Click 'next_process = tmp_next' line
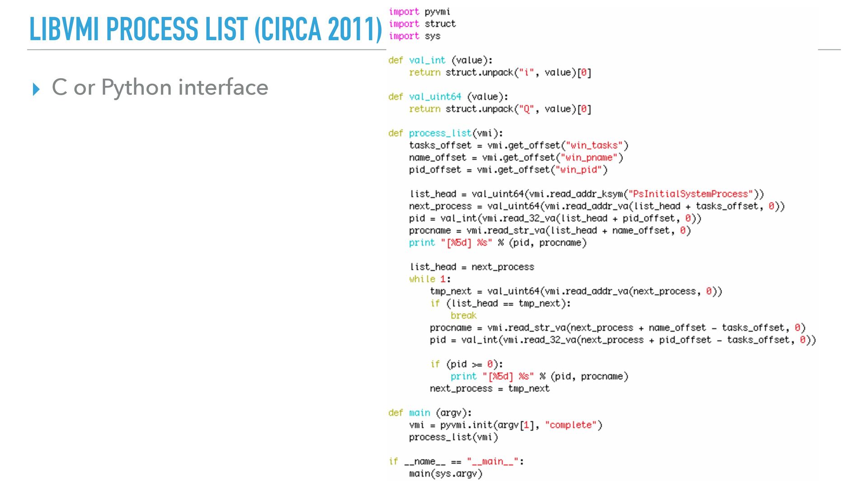The height and width of the screenshot is (488, 868). pos(489,389)
